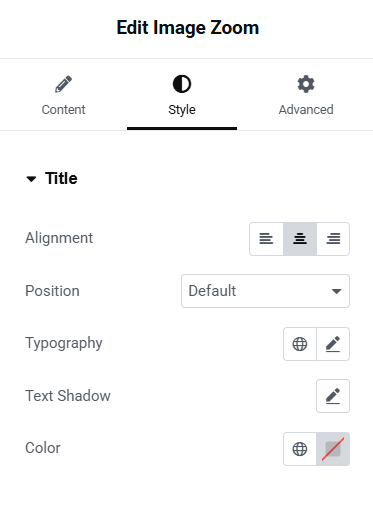Set title alignment to right
The height and width of the screenshot is (511, 373).
(333, 239)
